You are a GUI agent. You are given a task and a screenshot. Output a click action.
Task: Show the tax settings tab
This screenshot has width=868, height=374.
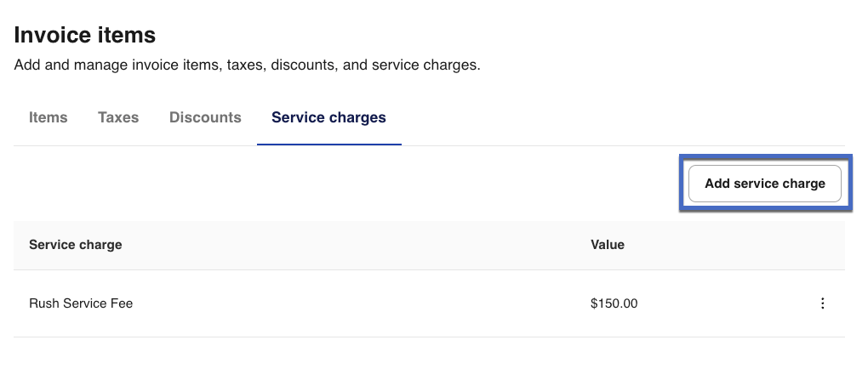click(x=118, y=117)
